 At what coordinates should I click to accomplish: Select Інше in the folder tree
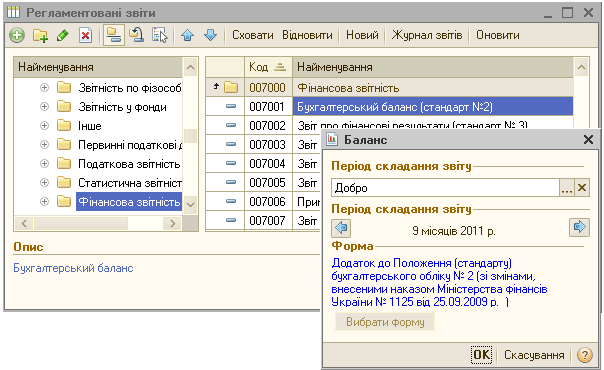[x=89, y=126]
